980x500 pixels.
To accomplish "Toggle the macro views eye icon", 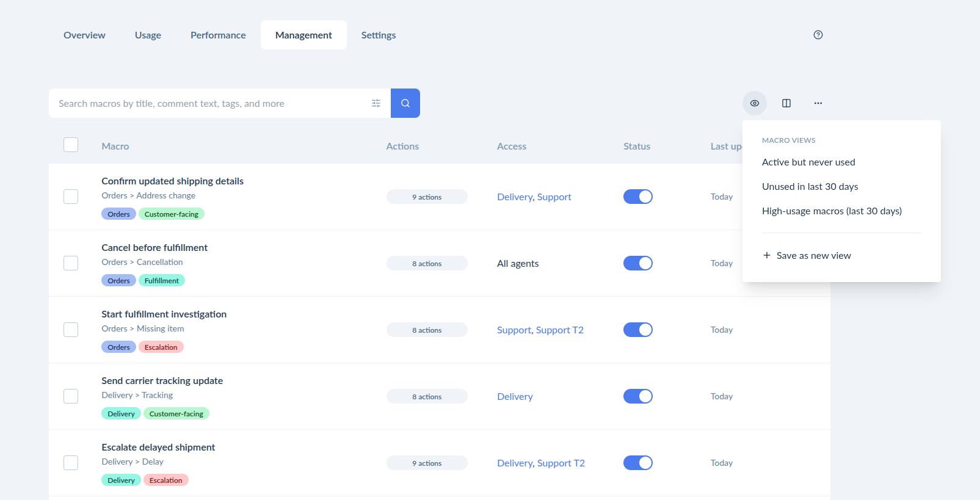I will [755, 103].
